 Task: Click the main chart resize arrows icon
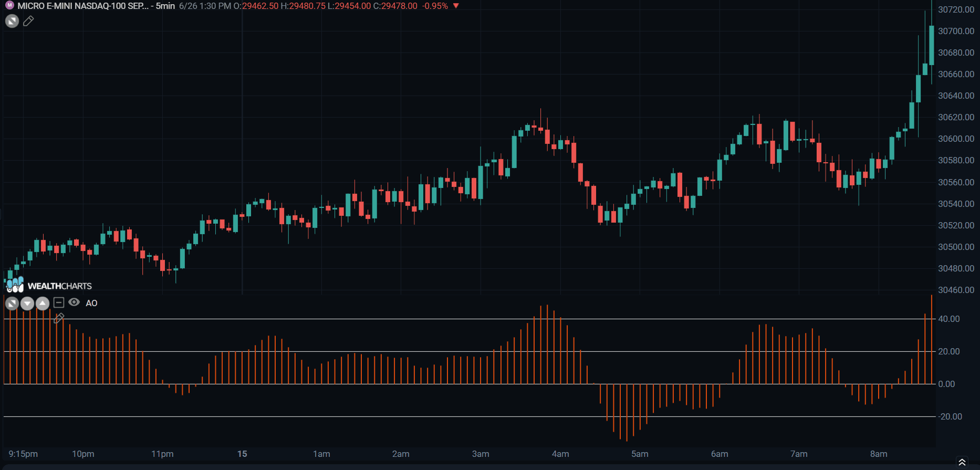12,21
